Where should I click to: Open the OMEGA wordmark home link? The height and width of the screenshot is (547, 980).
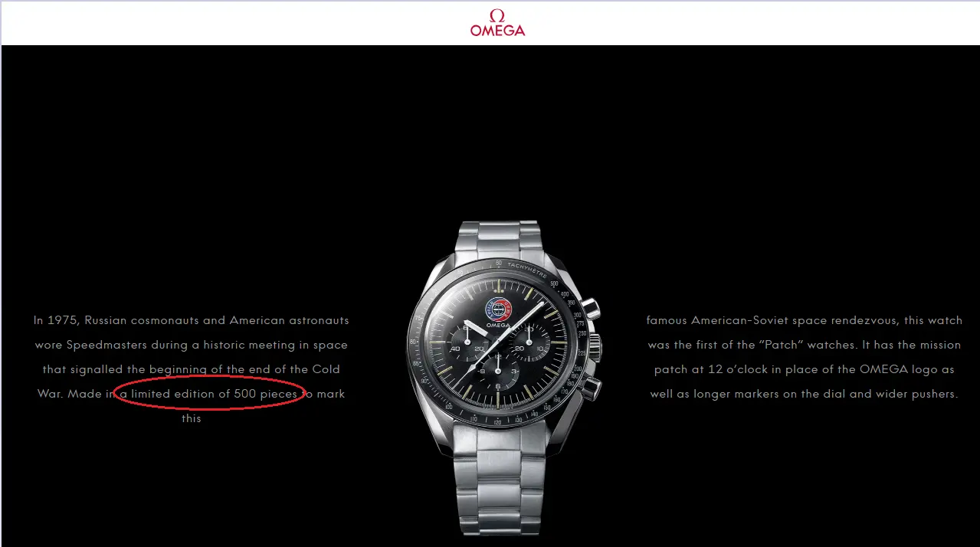pyautogui.click(x=498, y=31)
